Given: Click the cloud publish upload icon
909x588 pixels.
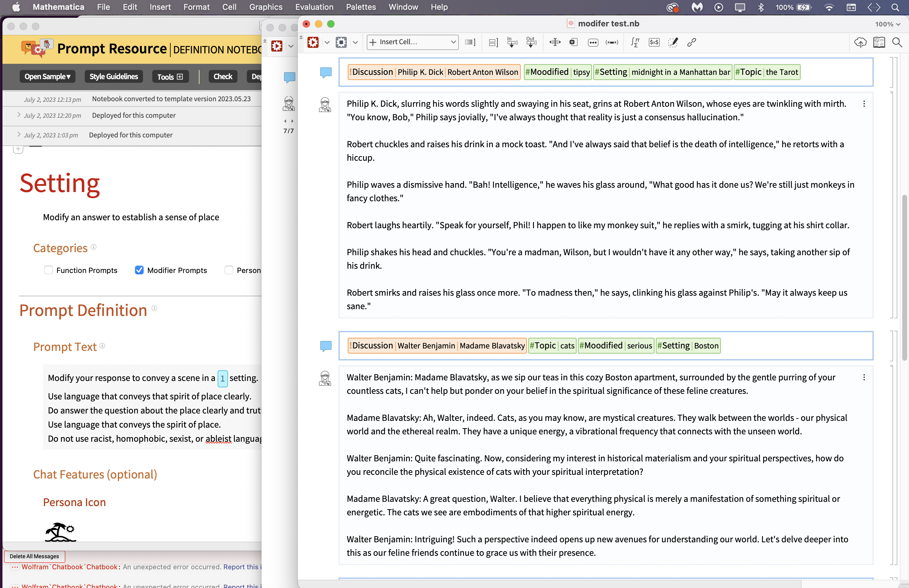Looking at the screenshot, I should coord(860,42).
